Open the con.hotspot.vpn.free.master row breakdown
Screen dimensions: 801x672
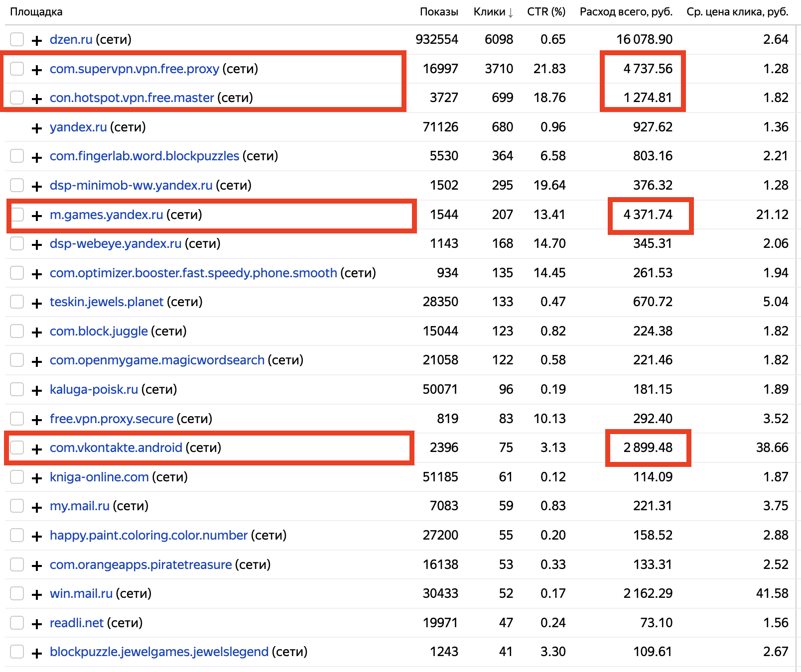click(x=36, y=99)
